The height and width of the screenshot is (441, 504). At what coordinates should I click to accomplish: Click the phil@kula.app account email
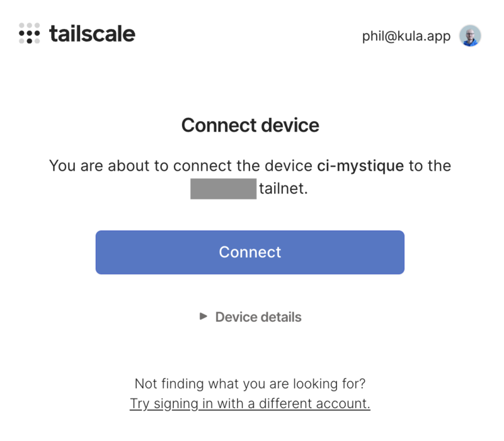tap(406, 36)
